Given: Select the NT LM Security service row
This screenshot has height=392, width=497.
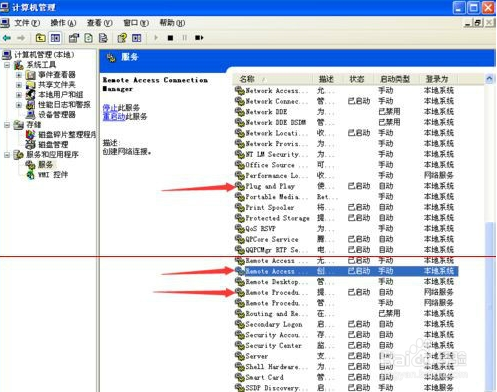Looking at the screenshot, I should click(345, 154).
